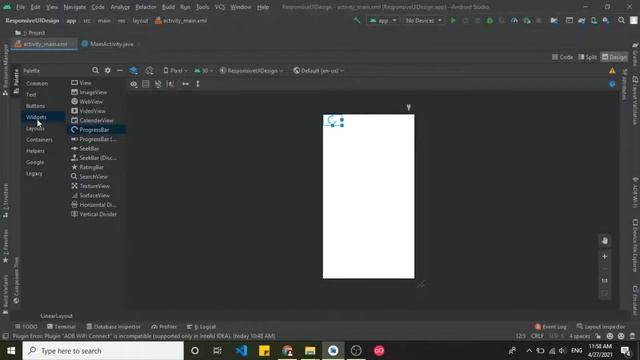Open the Database Inspector tool window
This screenshot has height=360, width=640.
click(113, 327)
